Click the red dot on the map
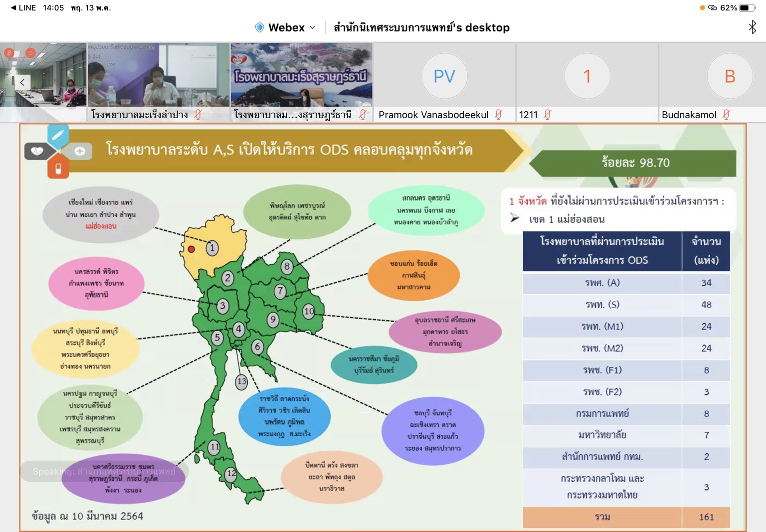 (x=191, y=249)
